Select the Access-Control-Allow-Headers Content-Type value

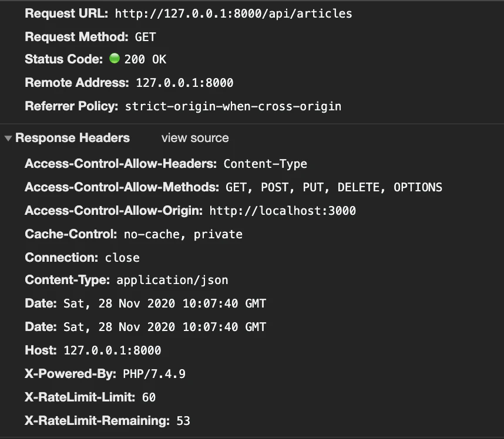[265, 164]
